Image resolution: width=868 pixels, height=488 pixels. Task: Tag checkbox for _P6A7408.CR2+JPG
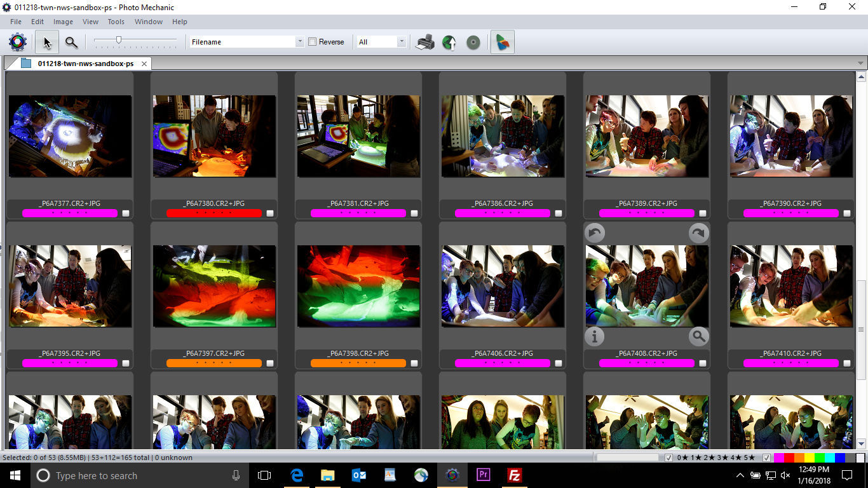(x=703, y=363)
